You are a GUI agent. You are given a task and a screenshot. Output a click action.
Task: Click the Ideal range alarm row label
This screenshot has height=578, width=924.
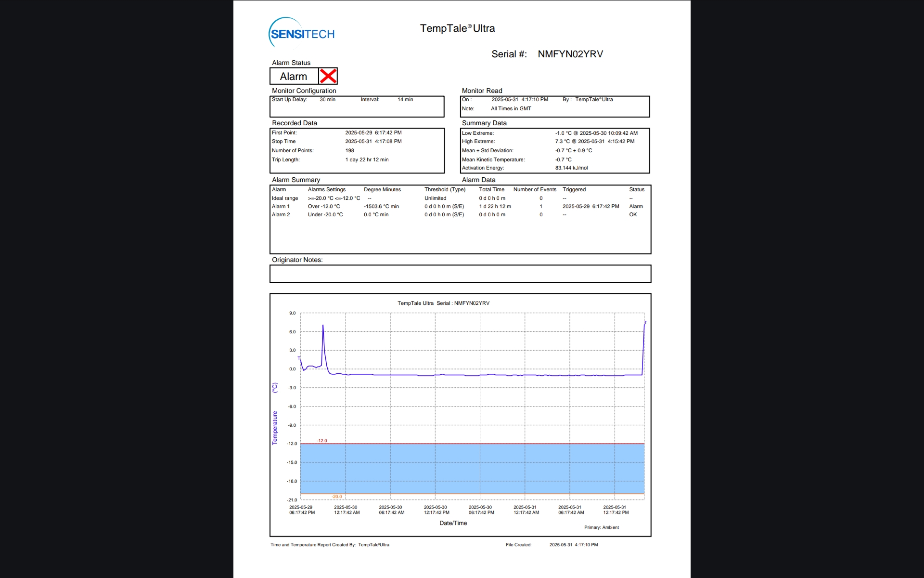coord(285,198)
